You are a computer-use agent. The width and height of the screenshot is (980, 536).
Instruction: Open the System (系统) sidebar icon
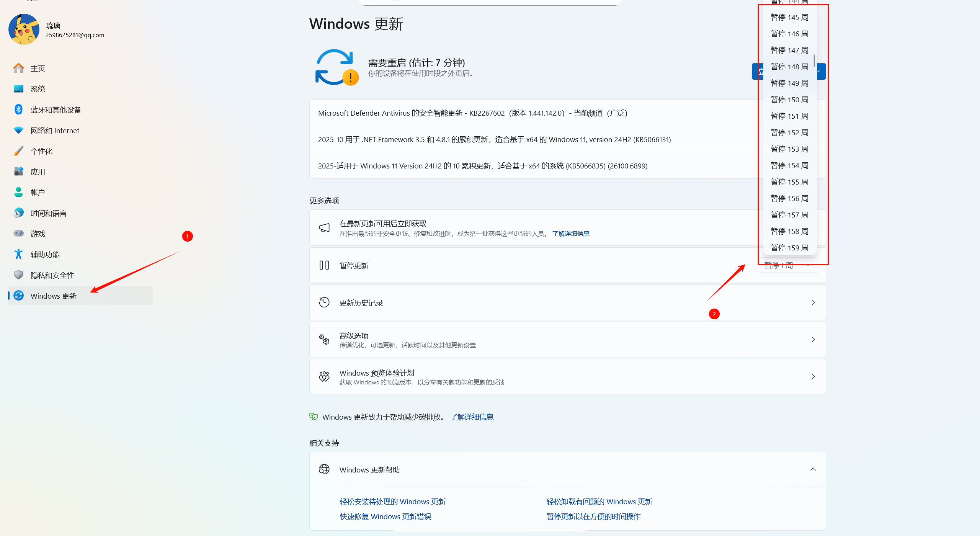tap(18, 89)
